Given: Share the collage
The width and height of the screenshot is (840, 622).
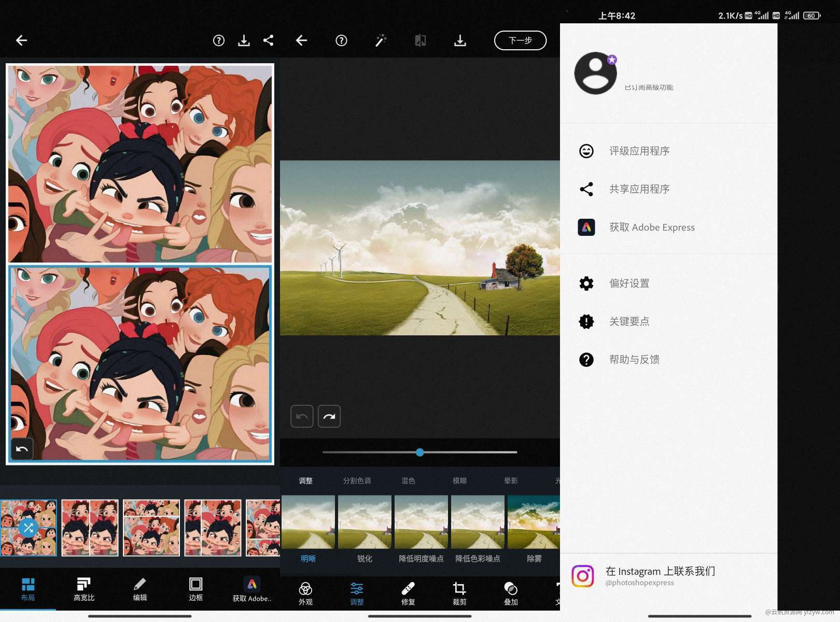Looking at the screenshot, I should pyautogui.click(x=268, y=40).
